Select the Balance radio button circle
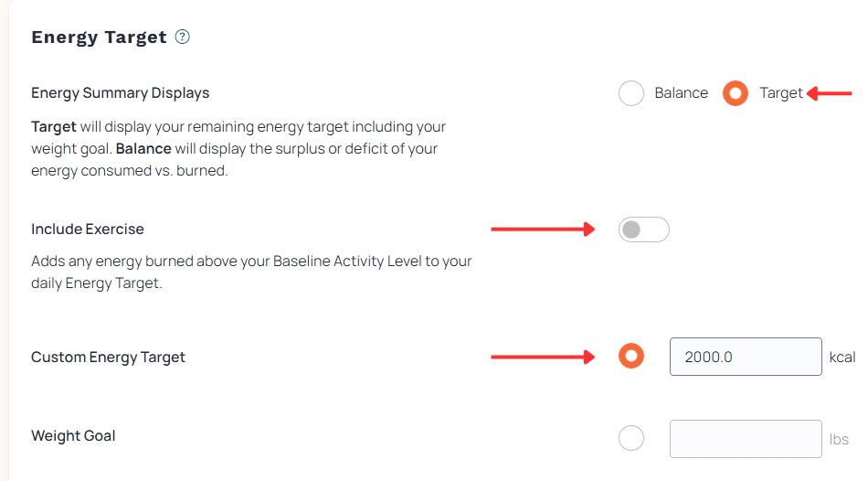Viewport: 868px width, 481px height. [631, 93]
